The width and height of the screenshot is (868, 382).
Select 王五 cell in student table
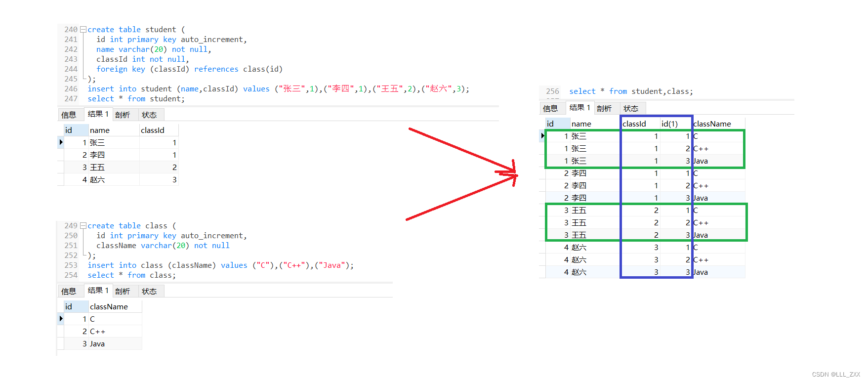(114, 167)
